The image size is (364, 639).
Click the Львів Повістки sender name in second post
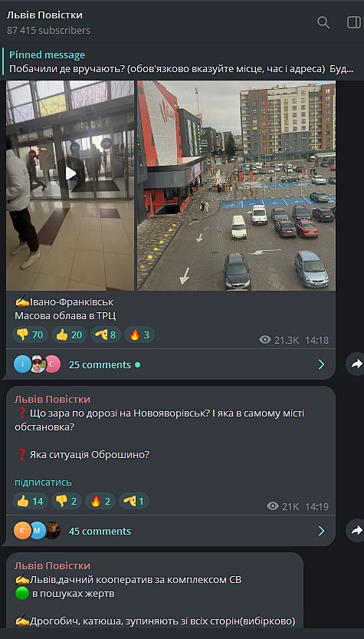[x=53, y=400]
